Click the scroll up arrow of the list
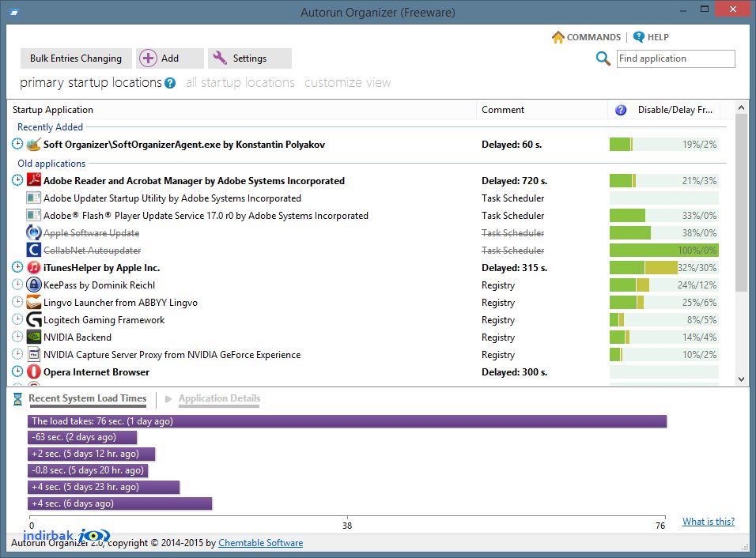This screenshot has width=756, height=558. [x=742, y=108]
